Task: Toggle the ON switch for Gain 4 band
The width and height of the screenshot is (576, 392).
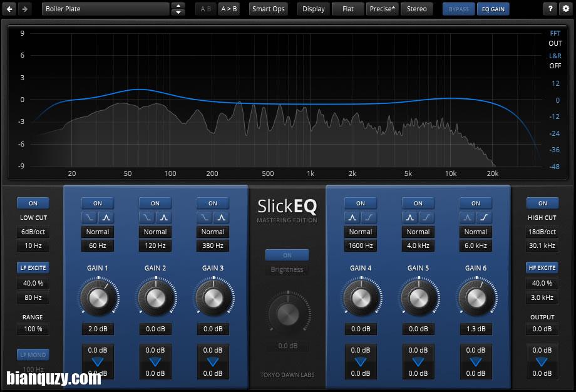Action: point(361,203)
